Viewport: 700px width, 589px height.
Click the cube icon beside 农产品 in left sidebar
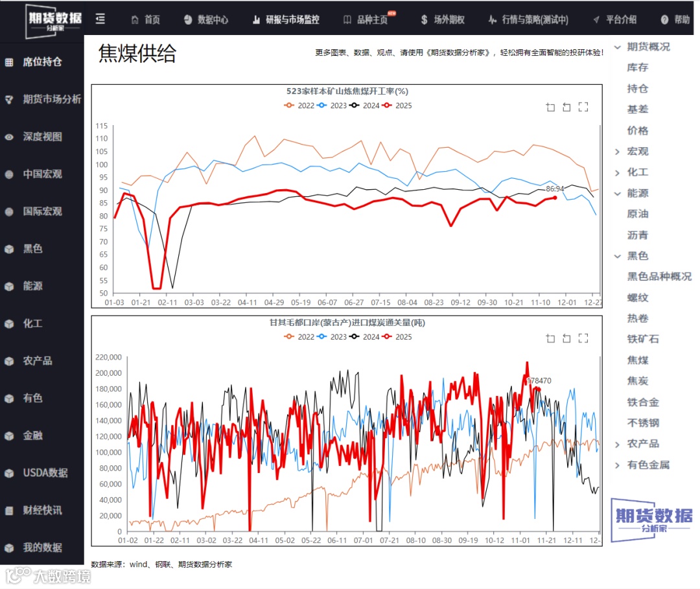coord(9,362)
